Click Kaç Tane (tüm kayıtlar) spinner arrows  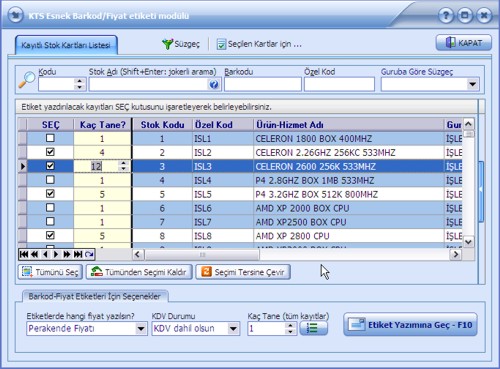[x=290, y=329]
